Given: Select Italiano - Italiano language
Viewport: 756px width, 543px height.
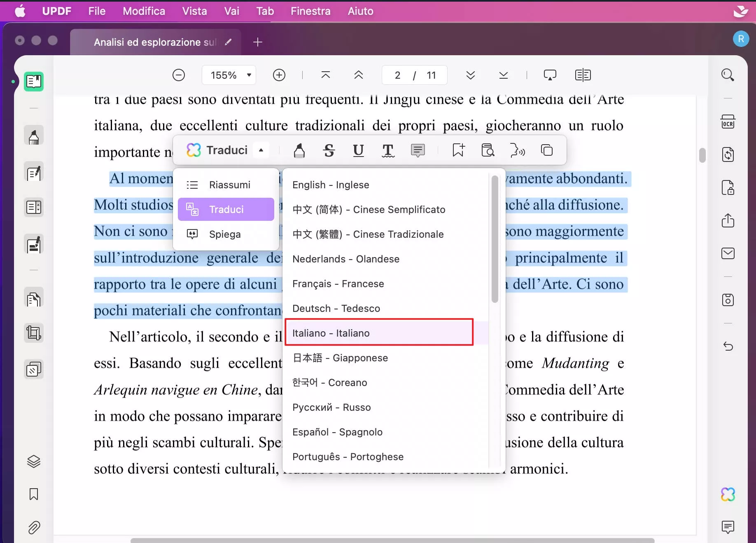Looking at the screenshot, I should coord(386,333).
